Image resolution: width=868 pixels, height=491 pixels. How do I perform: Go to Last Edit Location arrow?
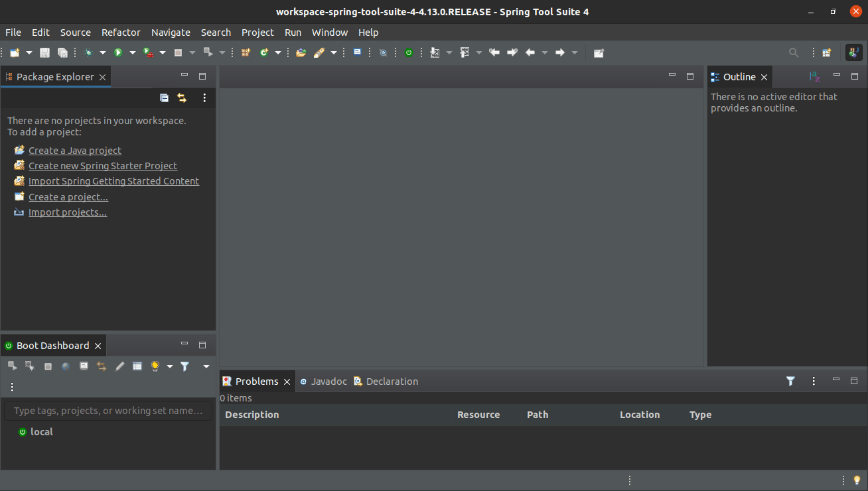point(494,52)
